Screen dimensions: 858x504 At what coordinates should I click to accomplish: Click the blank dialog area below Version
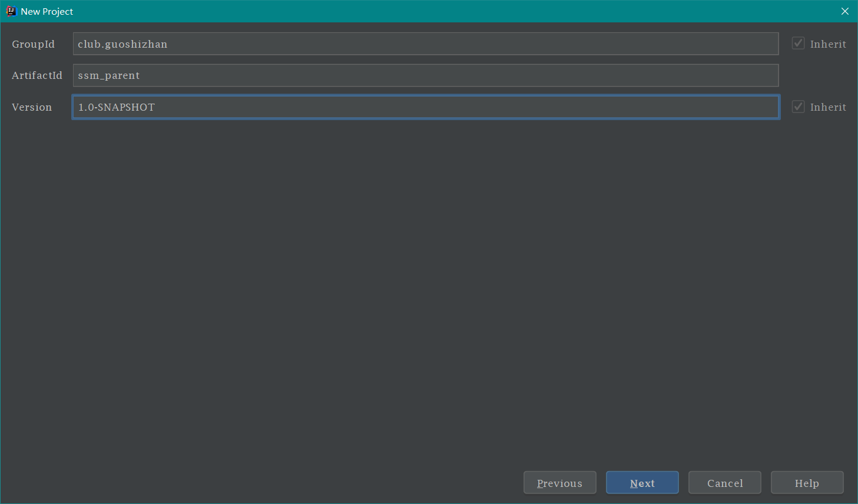click(x=412, y=283)
